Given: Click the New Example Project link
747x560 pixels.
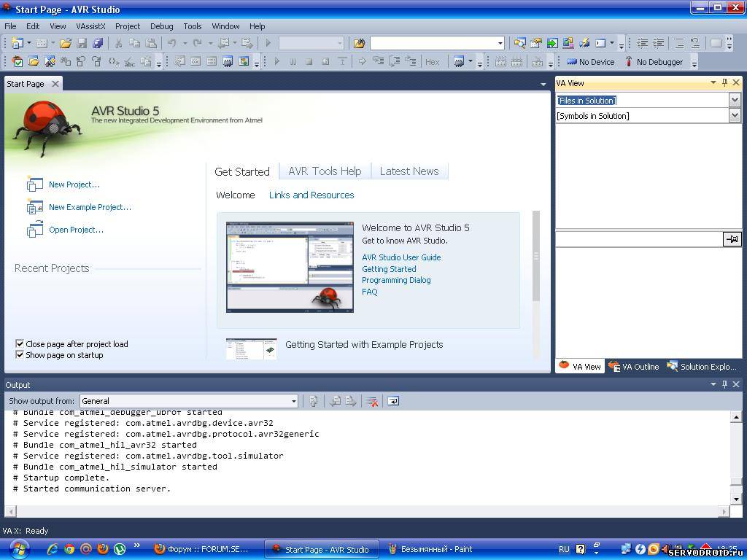Looking at the screenshot, I should click(x=90, y=207).
